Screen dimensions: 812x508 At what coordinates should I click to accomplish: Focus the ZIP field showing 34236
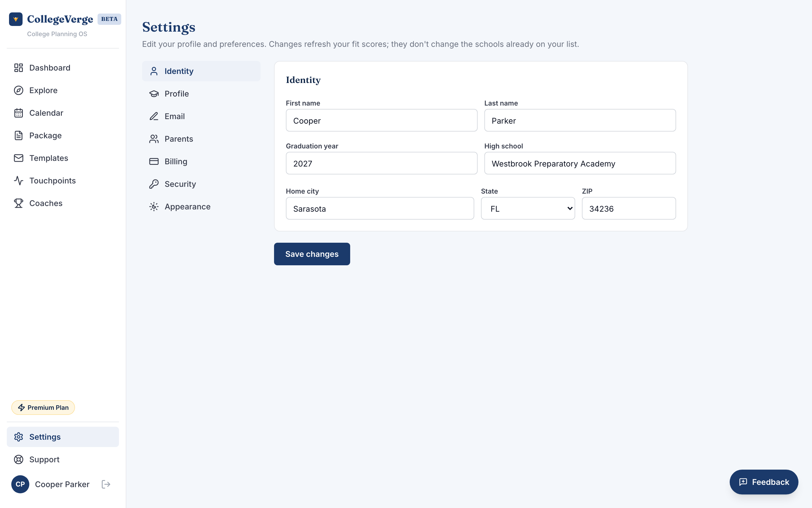(x=629, y=208)
